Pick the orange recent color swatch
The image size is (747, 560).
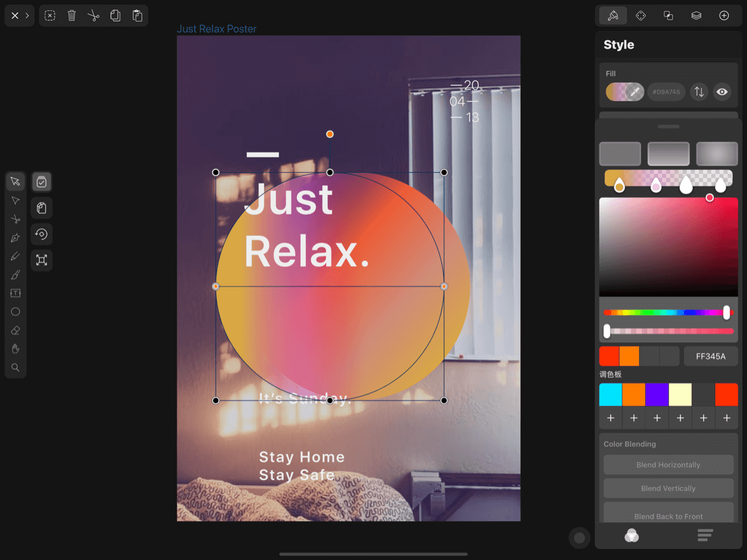click(x=629, y=357)
